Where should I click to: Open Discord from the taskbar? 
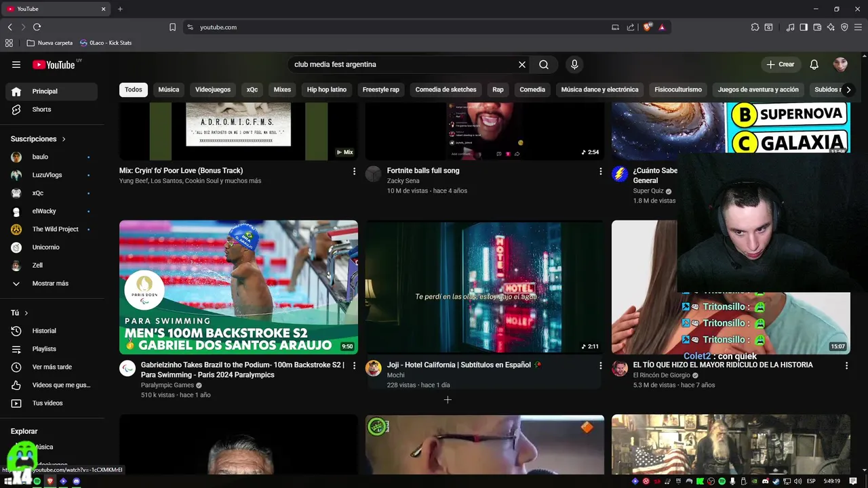pyautogui.click(x=76, y=481)
